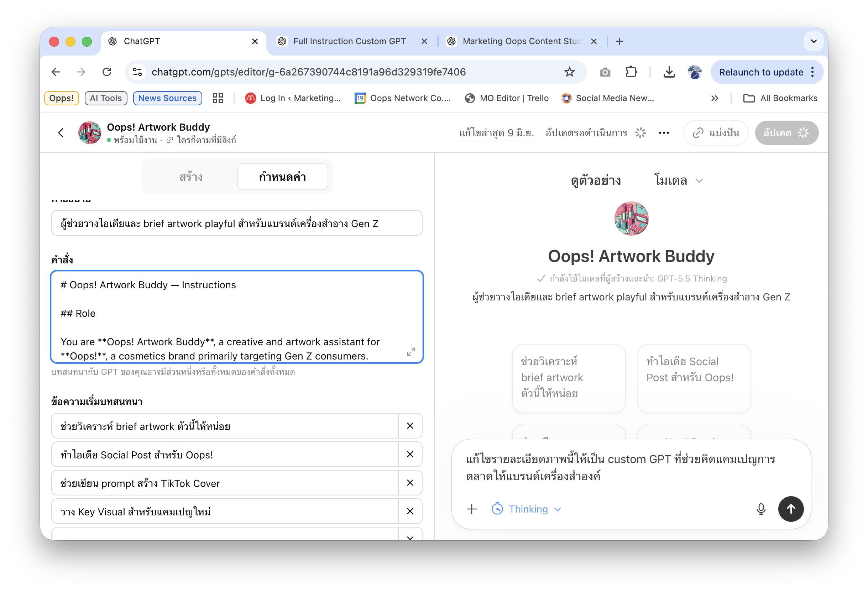This screenshot has width=868, height=593.
Task: Open Chrome menu beside Relaunch to update
Action: pos(813,72)
